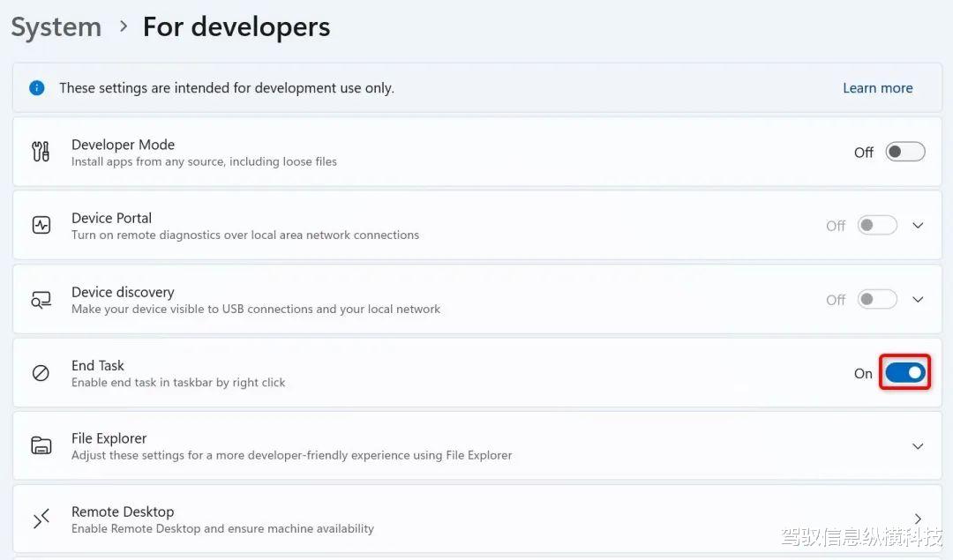953x560 pixels.
Task: Click the Device Portal title text
Action: 111,218
